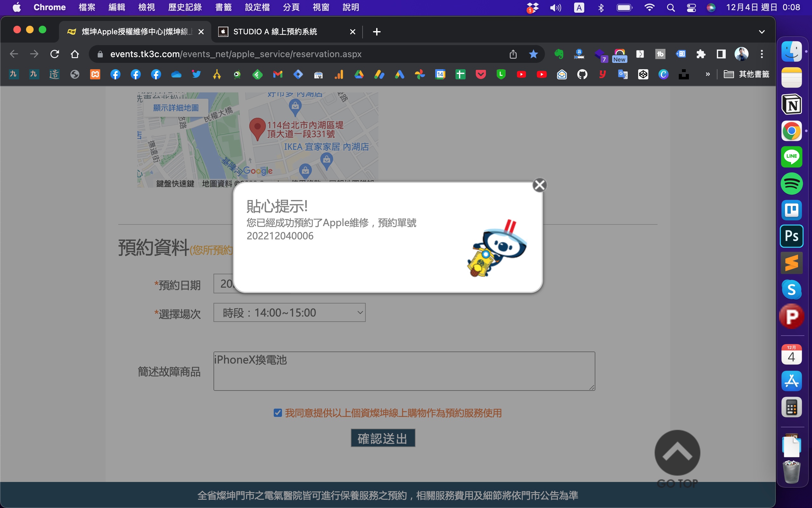This screenshot has width=812, height=508.
Task: Open the 書籤 menu
Action: tap(224, 7)
